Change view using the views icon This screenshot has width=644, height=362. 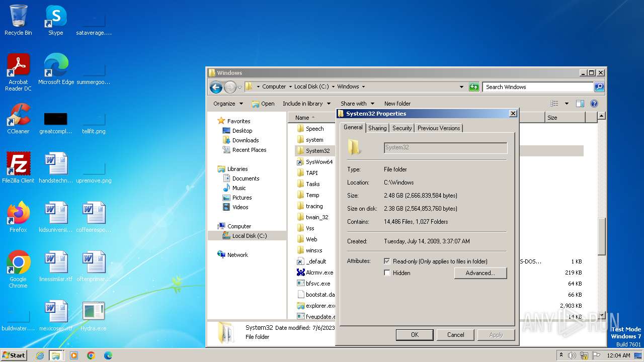[x=554, y=104]
